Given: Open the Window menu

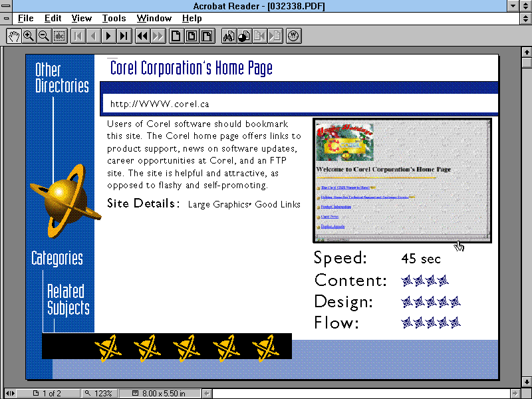Looking at the screenshot, I should (154, 19).
